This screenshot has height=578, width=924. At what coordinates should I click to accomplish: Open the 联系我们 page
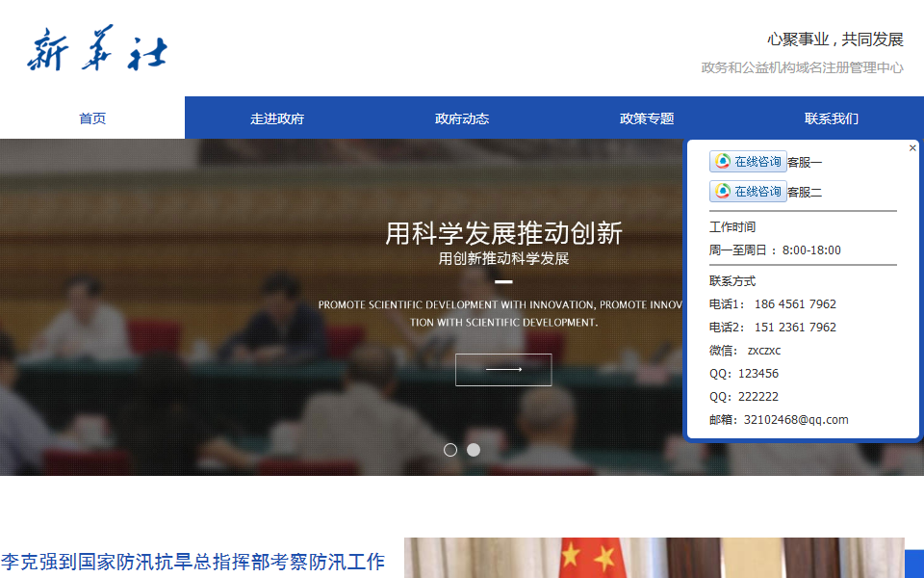pyautogui.click(x=832, y=118)
